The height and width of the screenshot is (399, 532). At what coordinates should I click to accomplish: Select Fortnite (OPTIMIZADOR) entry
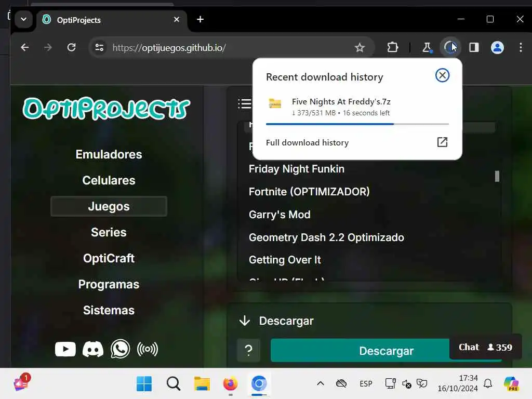coord(309,192)
